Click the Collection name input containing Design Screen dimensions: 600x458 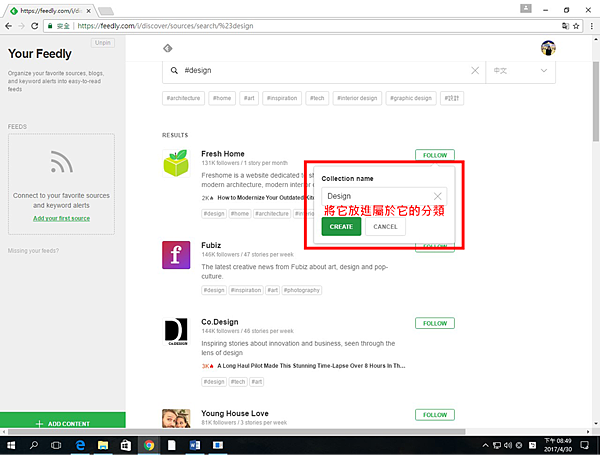pos(384,196)
